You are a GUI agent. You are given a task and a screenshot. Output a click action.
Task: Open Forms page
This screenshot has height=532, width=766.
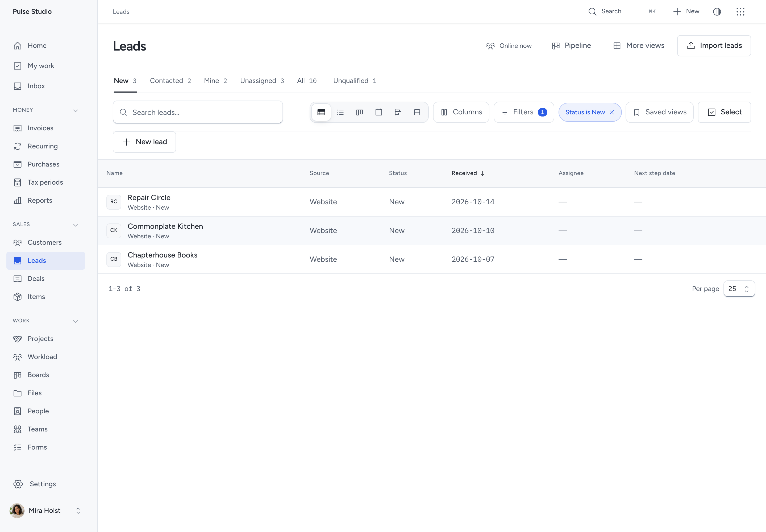pyautogui.click(x=46, y=447)
